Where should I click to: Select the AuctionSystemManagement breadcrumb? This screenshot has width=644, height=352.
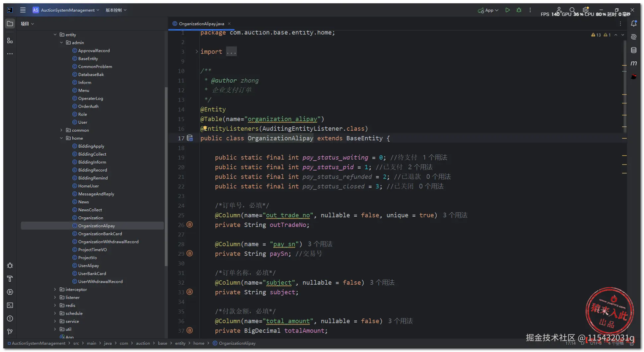pos(36,343)
